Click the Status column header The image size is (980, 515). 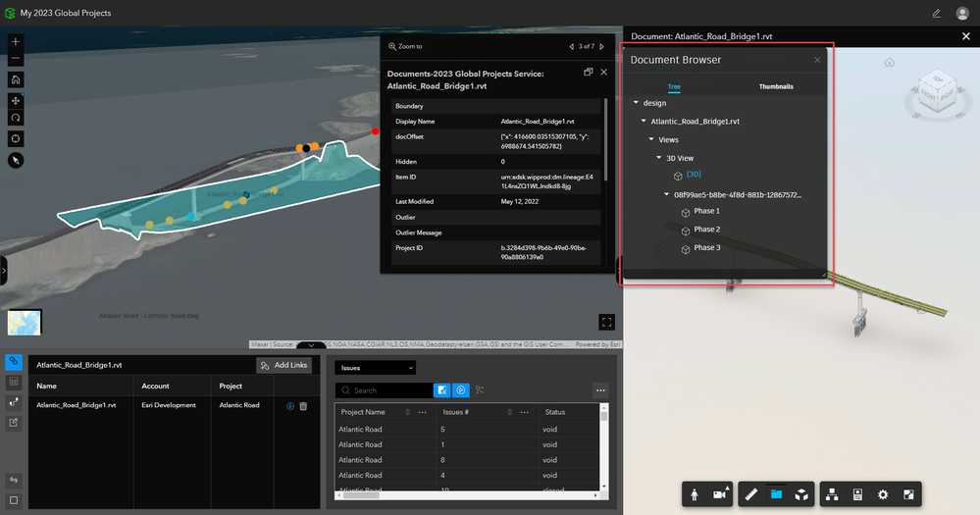click(555, 412)
